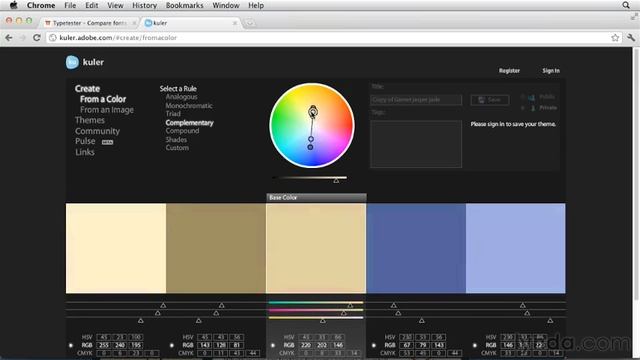Click inside the theme title field
The height and width of the screenshot is (360, 640).
point(416,100)
